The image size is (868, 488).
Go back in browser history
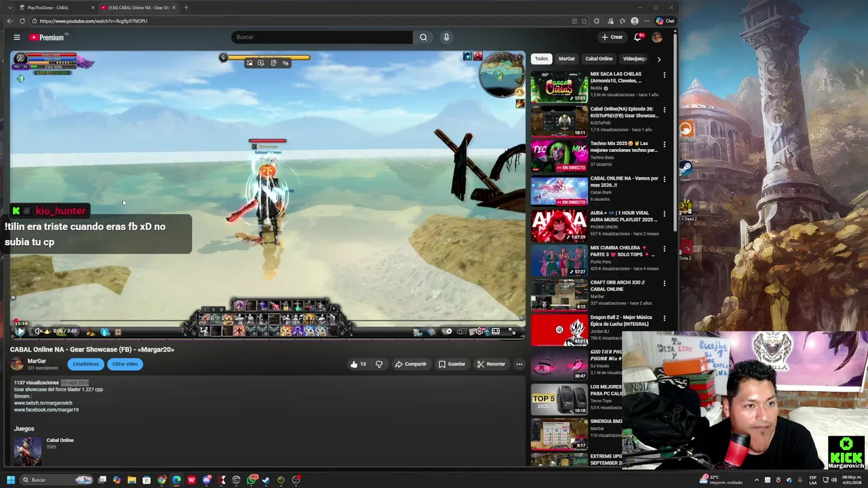10,21
